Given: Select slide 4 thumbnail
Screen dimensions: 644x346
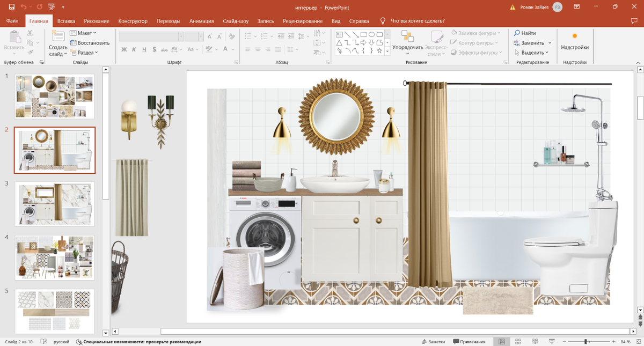Looking at the screenshot, I should coord(55,257).
